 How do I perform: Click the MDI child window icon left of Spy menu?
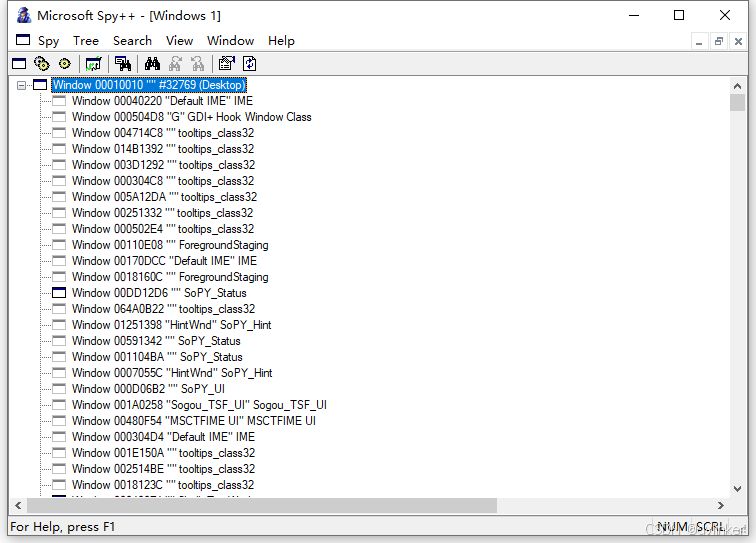(x=23, y=40)
